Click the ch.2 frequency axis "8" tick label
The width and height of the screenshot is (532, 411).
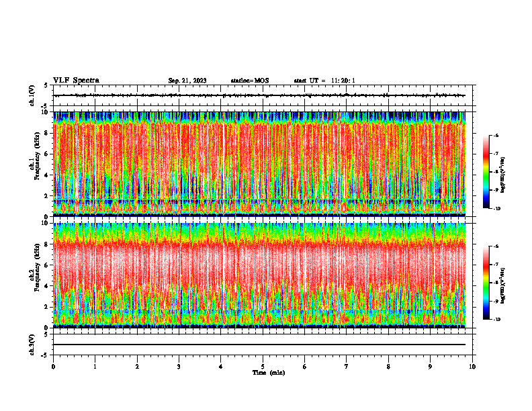coord(47,244)
